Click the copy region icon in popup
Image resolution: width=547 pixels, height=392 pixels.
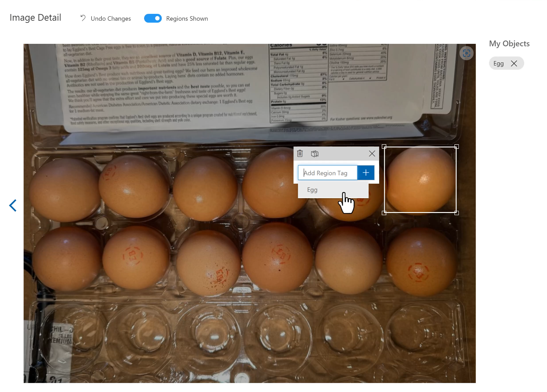tap(315, 153)
